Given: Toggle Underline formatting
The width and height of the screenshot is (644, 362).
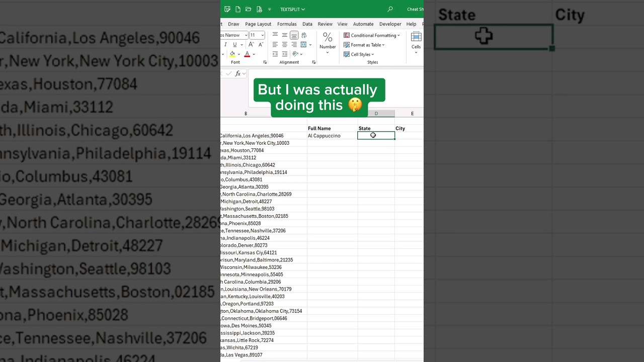Looking at the screenshot, I should [234, 45].
